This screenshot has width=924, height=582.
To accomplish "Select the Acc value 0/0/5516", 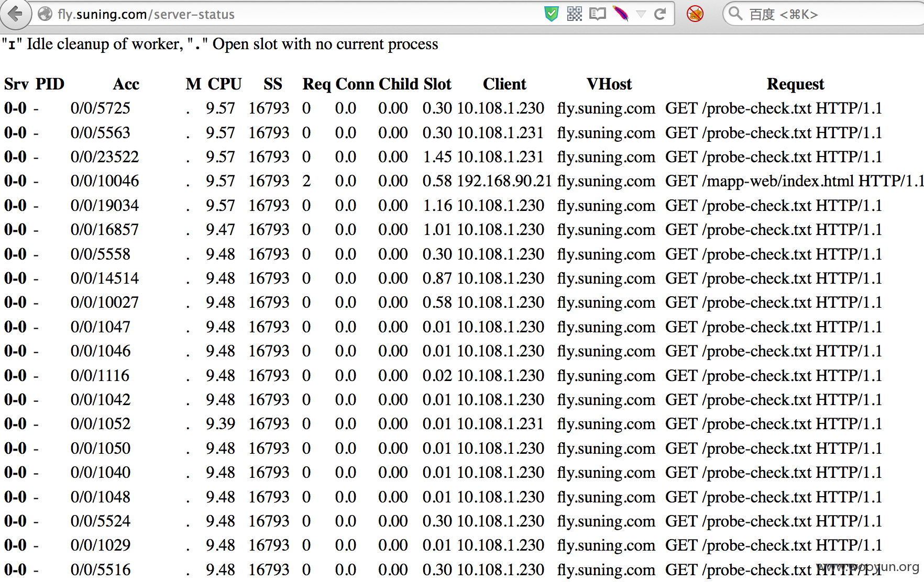I will 100,570.
